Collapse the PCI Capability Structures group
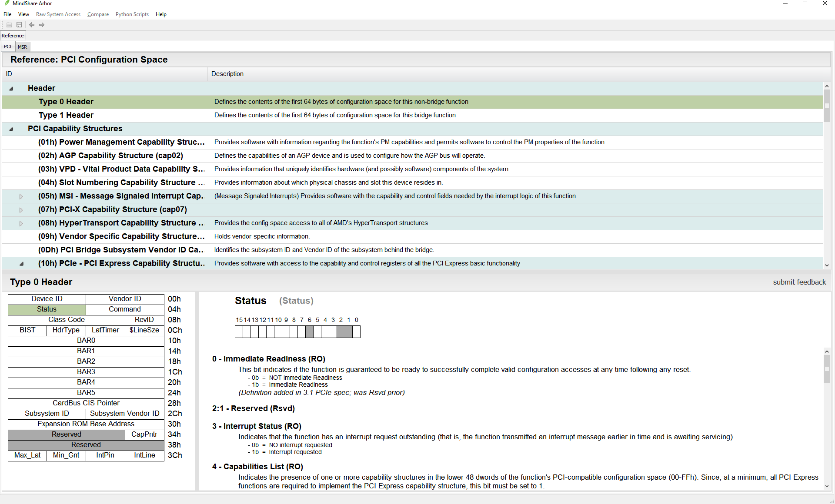835x504 pixels. [x=11, y=129]
